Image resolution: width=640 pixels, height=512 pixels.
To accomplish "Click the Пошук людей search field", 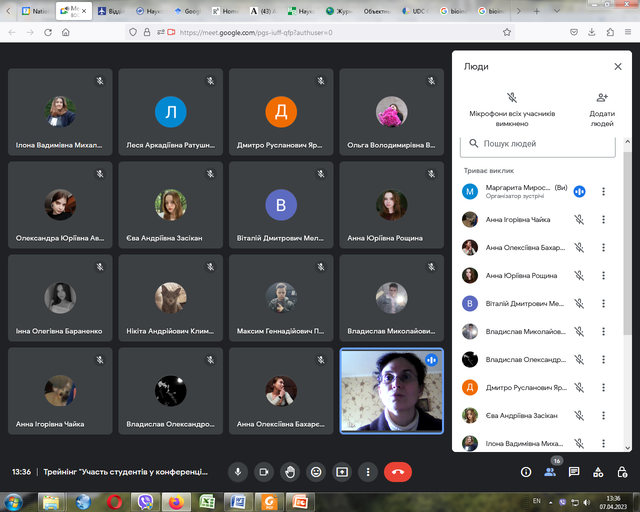I will tap(538, 144).
